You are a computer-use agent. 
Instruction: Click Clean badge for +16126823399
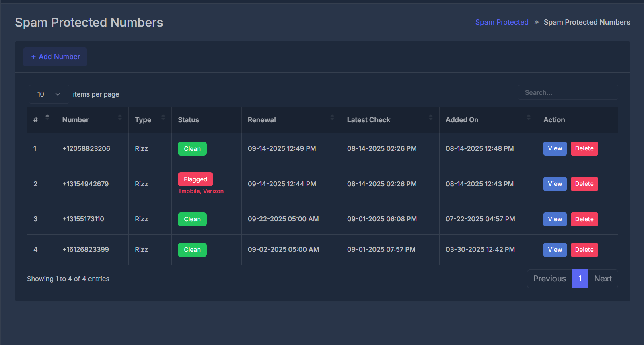point(192,250)
